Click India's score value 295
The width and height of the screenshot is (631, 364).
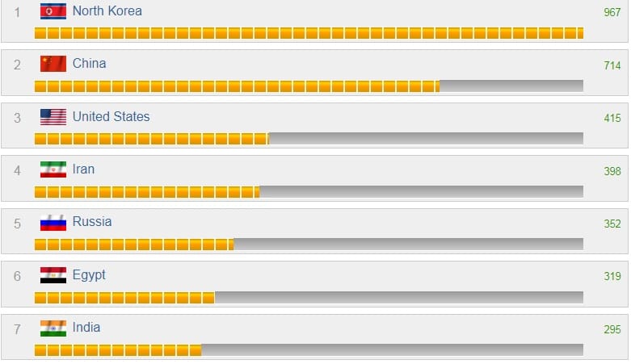(x=612, y=329)
